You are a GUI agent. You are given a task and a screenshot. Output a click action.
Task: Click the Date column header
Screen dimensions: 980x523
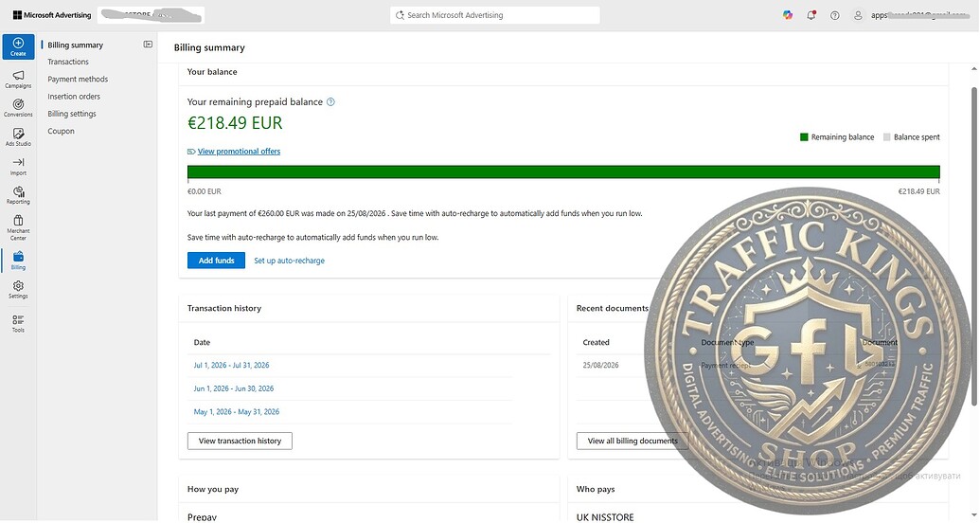click(x=202, y=342)
